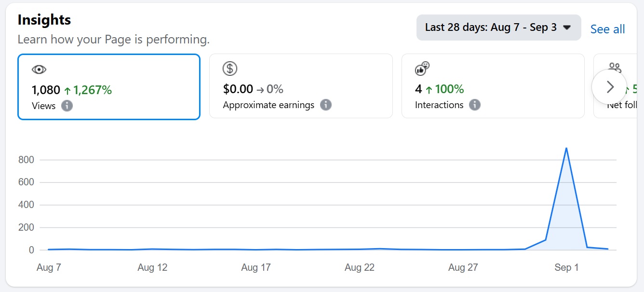Image resolution: width=644 pixels, height=292 pixels.
Task: Click the thumbs-up Interactions icon
Action: pos(422,69)
